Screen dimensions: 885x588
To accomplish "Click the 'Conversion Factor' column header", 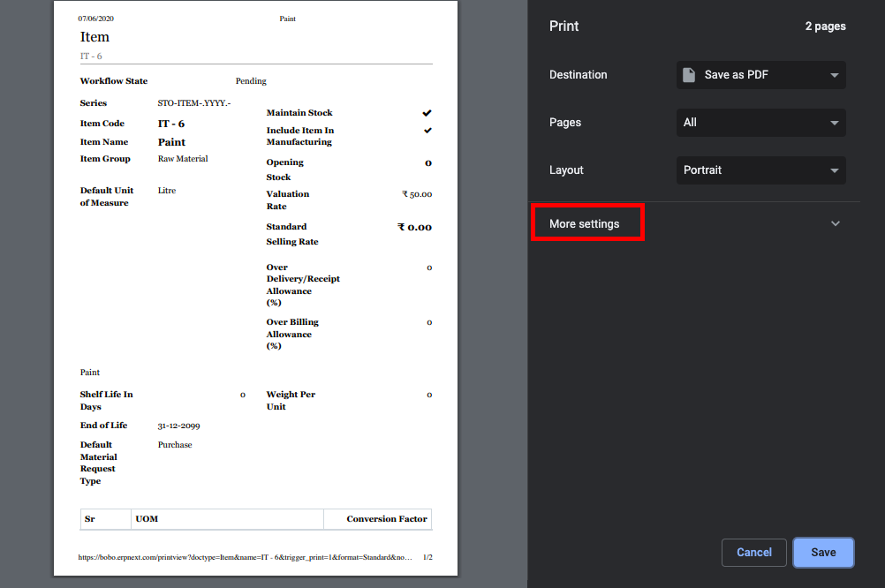I will 387,518.
